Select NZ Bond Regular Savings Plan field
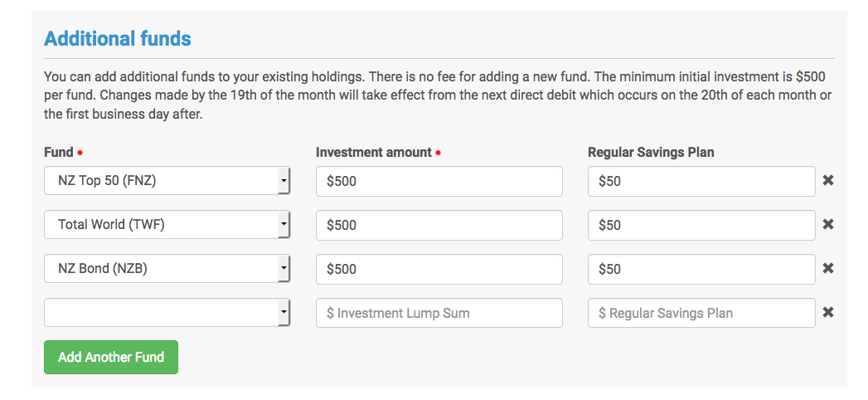 [701, 269]
